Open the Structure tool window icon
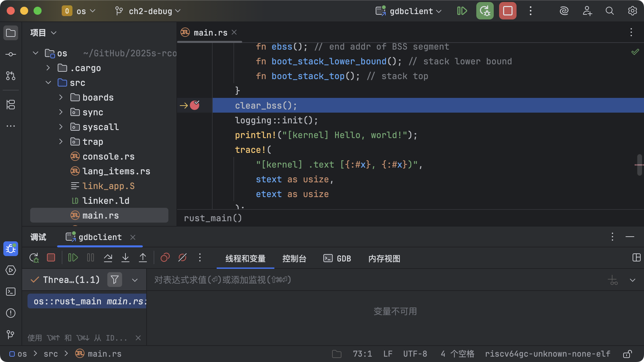Image resolution: width=644 pixels, height=362 pixels. click(11, 105)
